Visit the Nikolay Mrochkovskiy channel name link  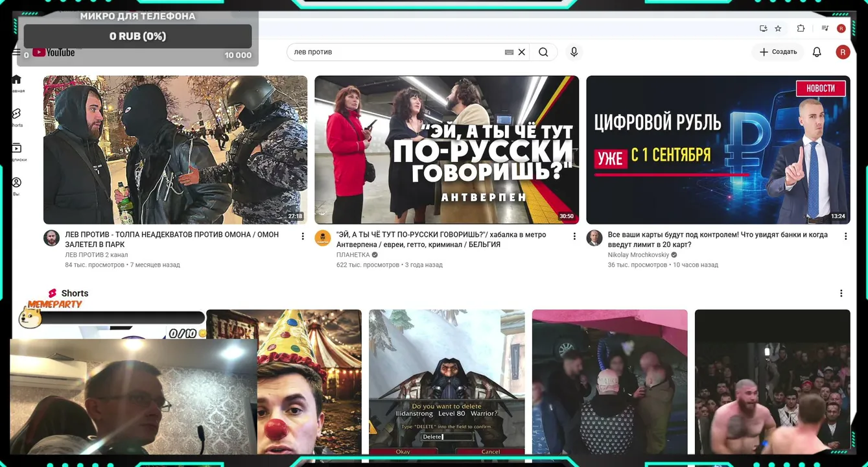point(639,255)
